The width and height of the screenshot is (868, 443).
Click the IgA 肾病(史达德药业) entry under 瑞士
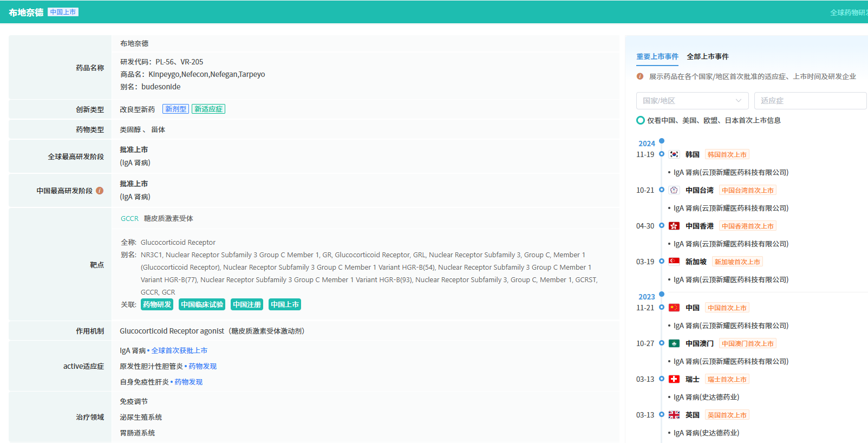pyautogui.click(x=706, y=397)
